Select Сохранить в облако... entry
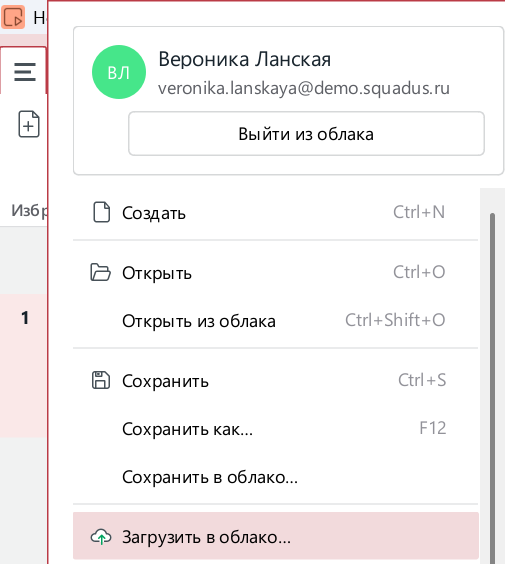505x564 pixels. click(276, 477)
